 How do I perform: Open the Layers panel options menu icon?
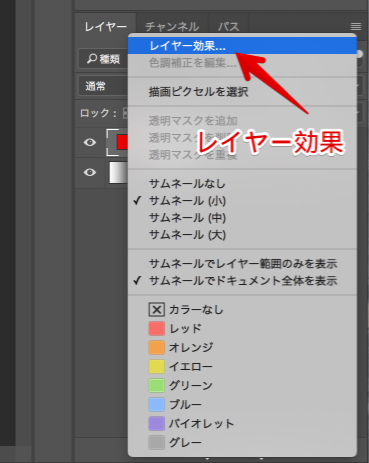(x=356, y=26)
